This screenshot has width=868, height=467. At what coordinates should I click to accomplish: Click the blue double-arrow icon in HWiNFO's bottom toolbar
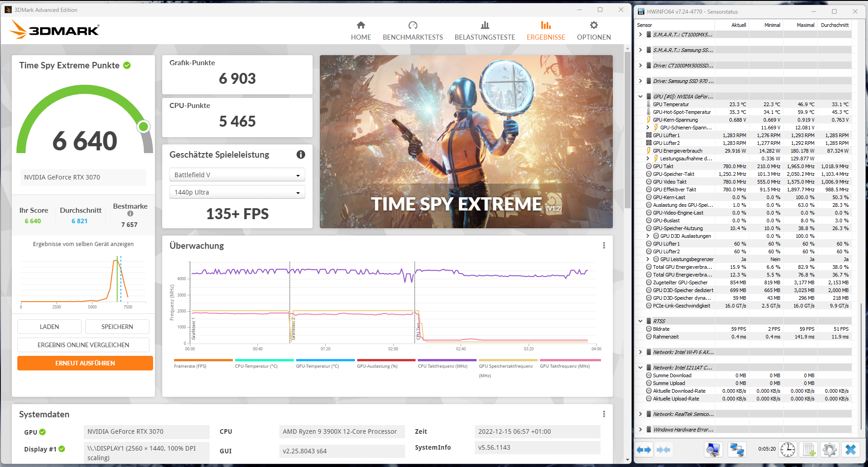(644, 450)
